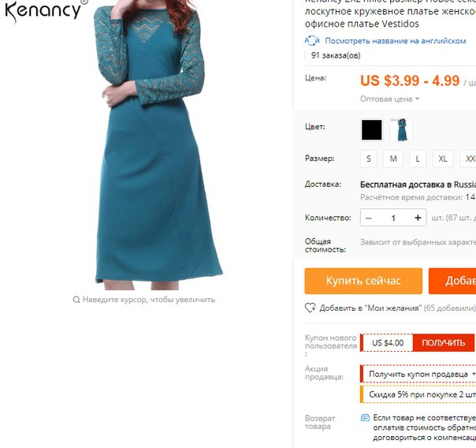Screen dimensions: 476x448
Task: Click the Купить сейчас button
Action: [x=363, y=281]
